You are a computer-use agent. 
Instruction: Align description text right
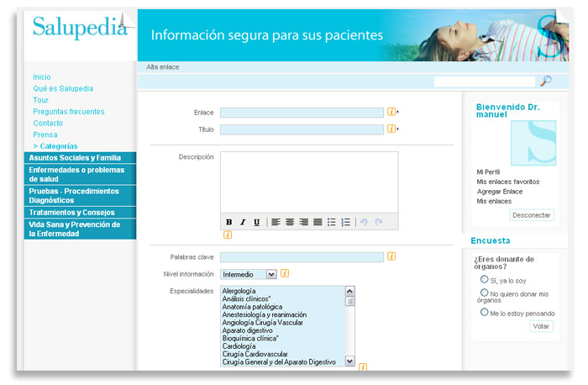(x=304, y=222)
